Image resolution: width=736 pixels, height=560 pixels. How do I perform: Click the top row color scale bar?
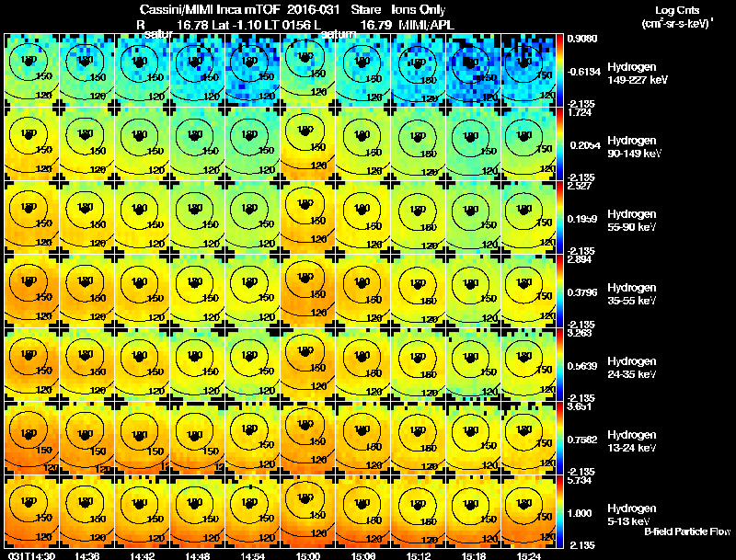559,71
